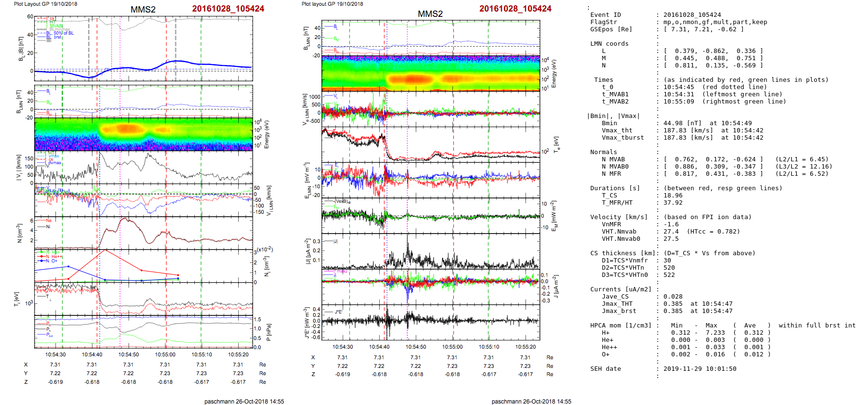Click the SEH date value 2019-11-29 10:01:50
The image size is (868, 405).
(700, 369)
